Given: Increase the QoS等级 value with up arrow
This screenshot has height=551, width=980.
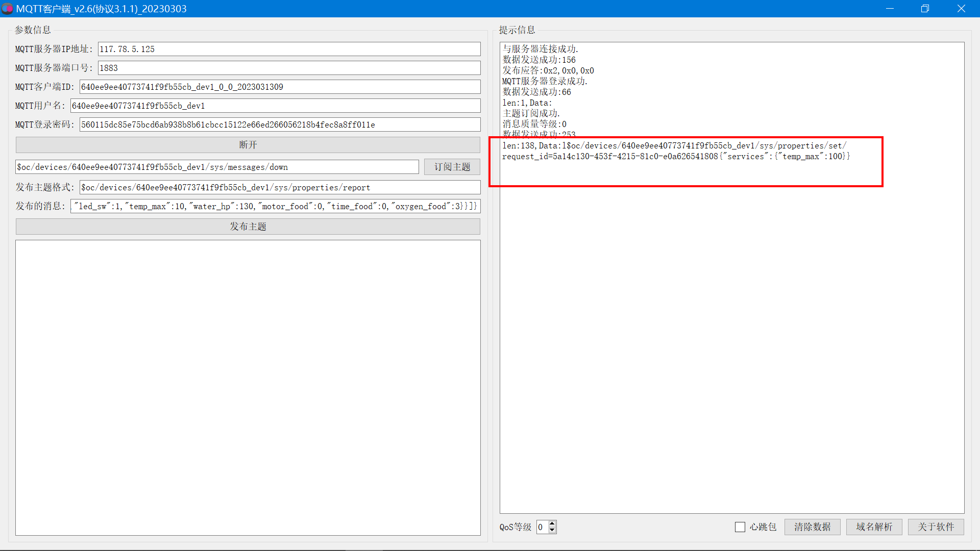Looking at the screenshot, I should [552, 523].
